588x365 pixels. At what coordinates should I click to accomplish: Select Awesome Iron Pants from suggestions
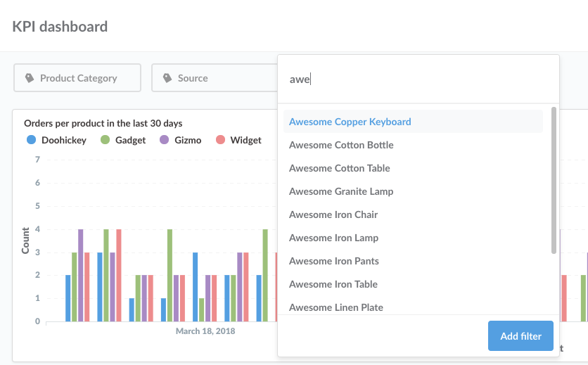pos(334,261)
